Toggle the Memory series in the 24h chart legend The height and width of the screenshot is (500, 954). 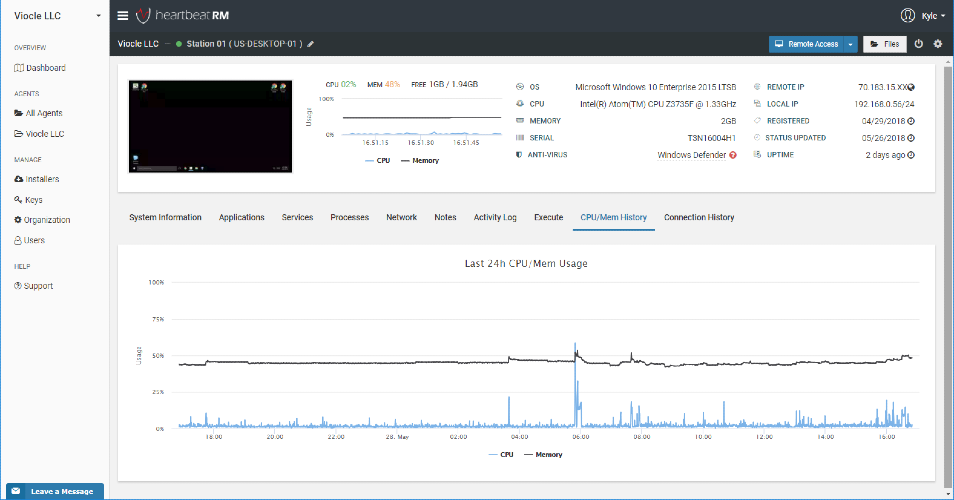(x=543, y=454)
